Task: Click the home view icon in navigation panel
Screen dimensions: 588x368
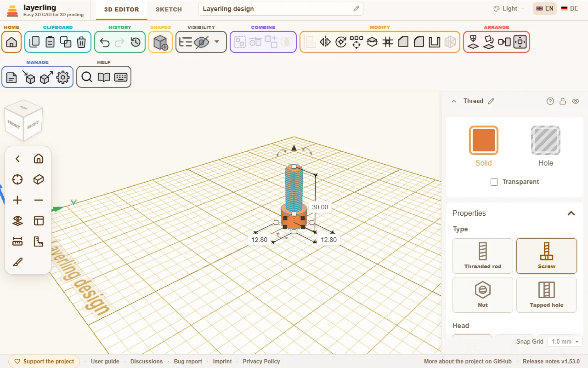Action: tap(39, 159)
